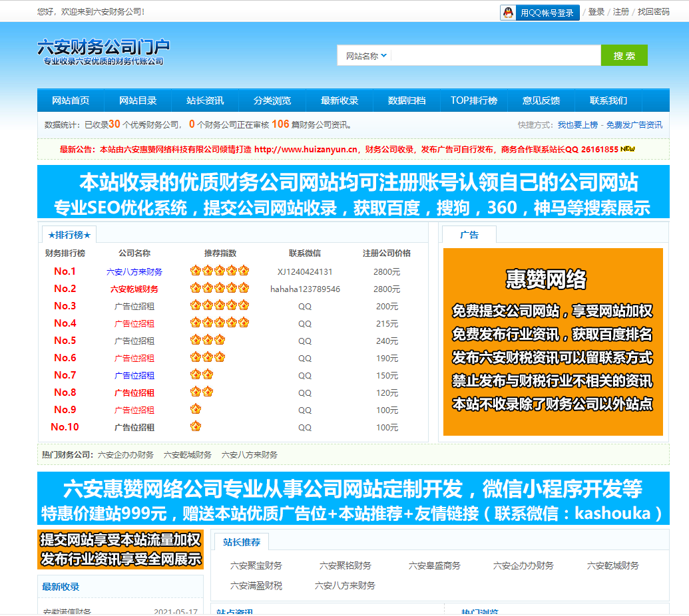Viewport: 689px width, 616px height.
Task: Click the 提交网站 orange promo banner
Action: pyautogui.click(x=120, y=549)
